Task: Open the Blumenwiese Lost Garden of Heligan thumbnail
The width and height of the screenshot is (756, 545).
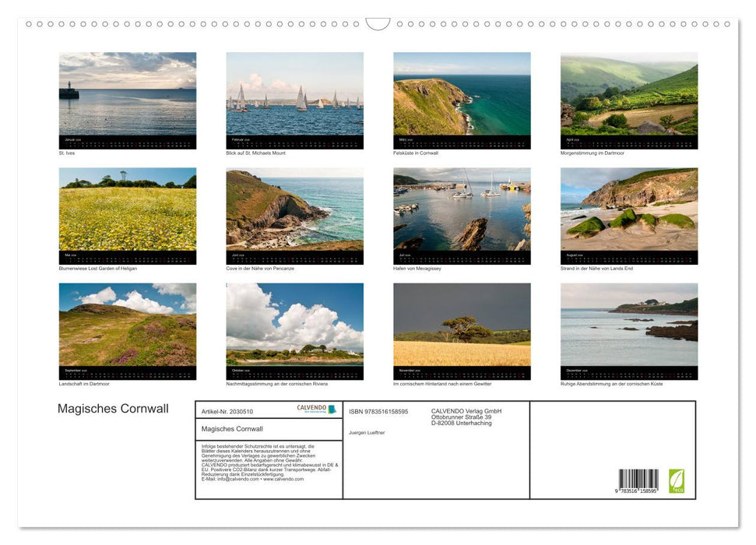Action: pos(127,212)
